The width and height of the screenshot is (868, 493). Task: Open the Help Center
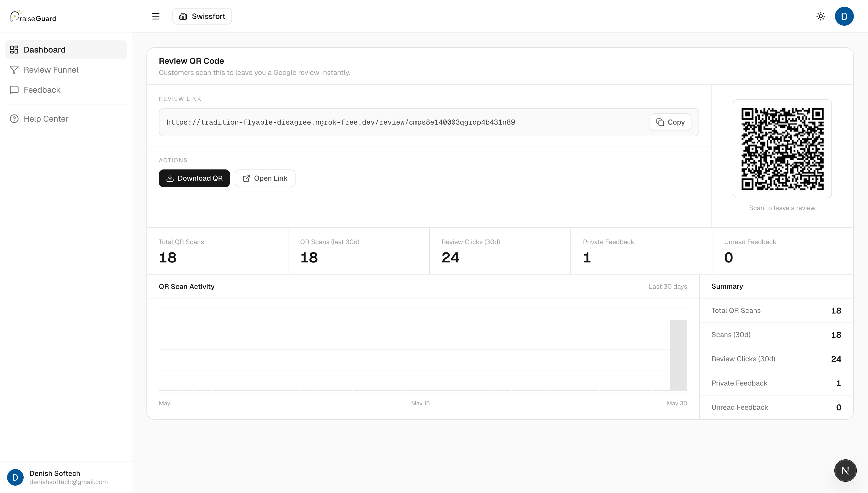pyautogui.click(x=66, y=119)
